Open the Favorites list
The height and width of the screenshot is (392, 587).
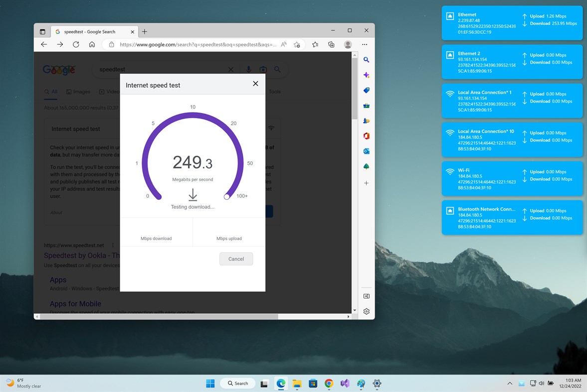[x=315, y=44]
